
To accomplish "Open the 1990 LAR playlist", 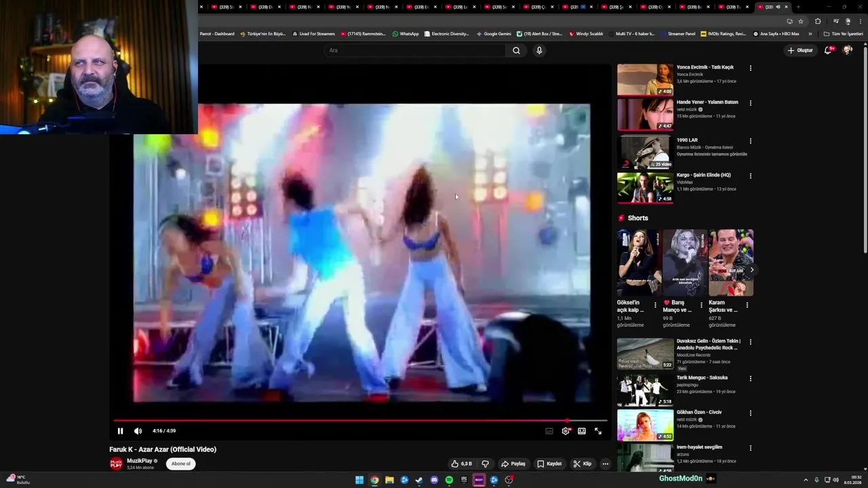I will [687, 140].
